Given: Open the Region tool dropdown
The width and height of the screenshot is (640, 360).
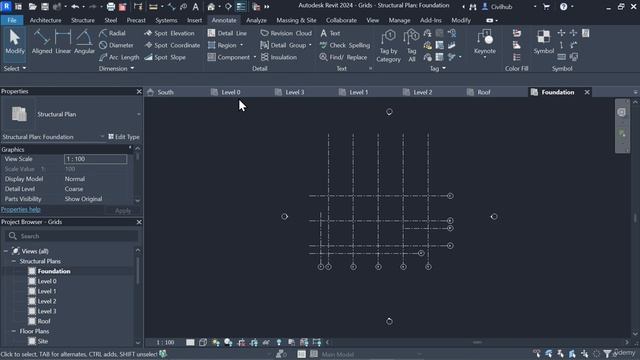Looking at the screenshot, I should point(241,45).
